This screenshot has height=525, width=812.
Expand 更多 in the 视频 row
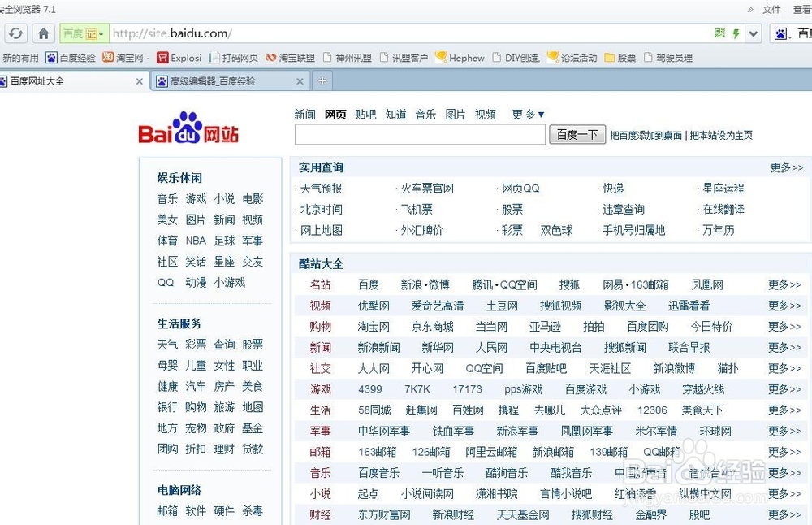tap(784, 306)
